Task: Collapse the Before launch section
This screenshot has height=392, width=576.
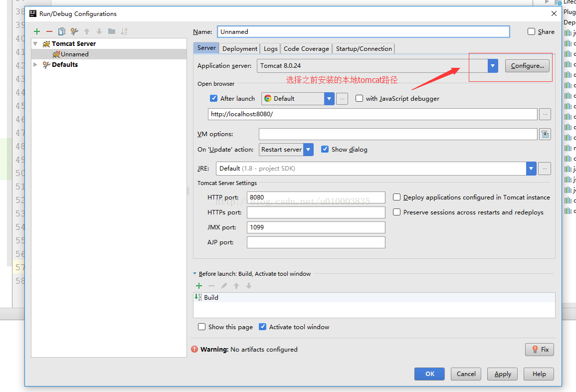Action: (x=194, y=274)
